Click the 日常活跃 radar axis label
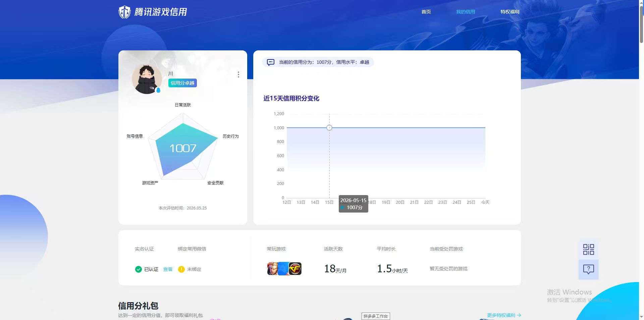Screen dimensions: 644x320 [183, 105]
